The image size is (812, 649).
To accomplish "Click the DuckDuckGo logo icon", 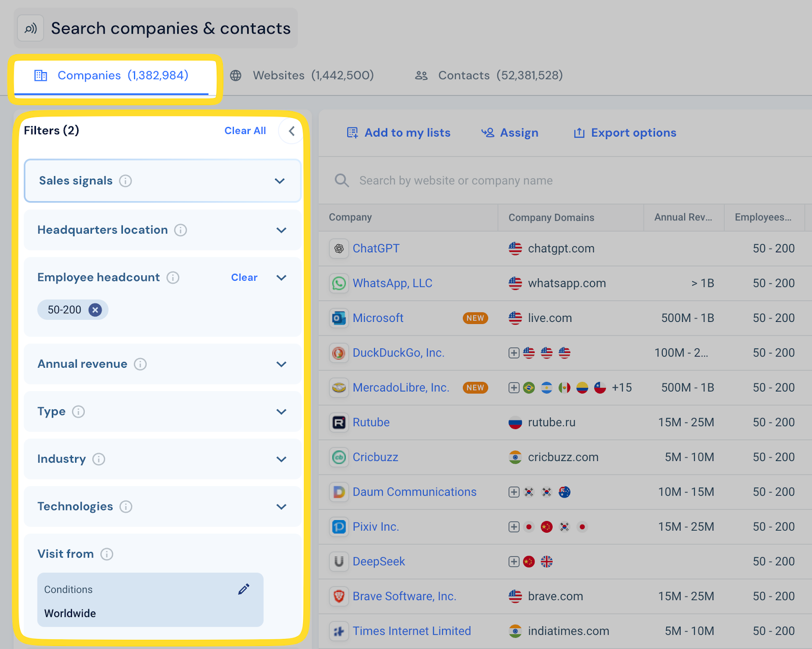I will pos(339,353).
